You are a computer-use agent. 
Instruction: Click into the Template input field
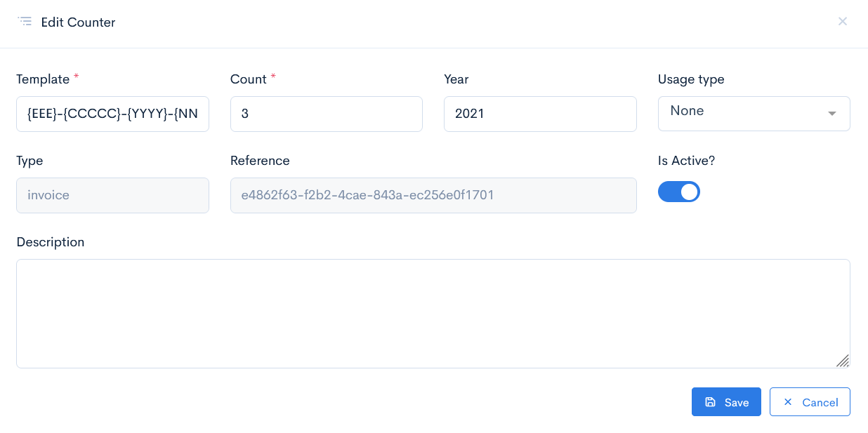(x=112, y=114)
